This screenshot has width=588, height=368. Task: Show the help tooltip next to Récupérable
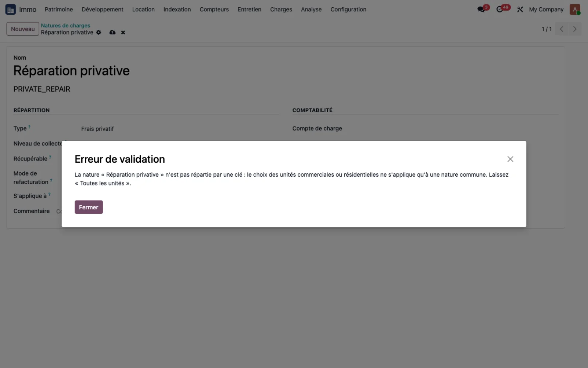pyautogui.click(x=50, y=157)
